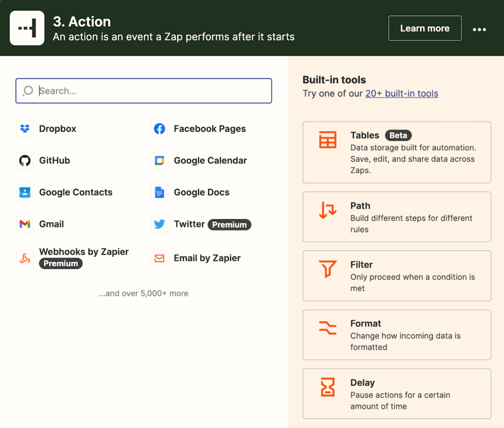504x428 pixels.
Task: Choose Facebook Pages as the action app
Action: click(209, 128)
